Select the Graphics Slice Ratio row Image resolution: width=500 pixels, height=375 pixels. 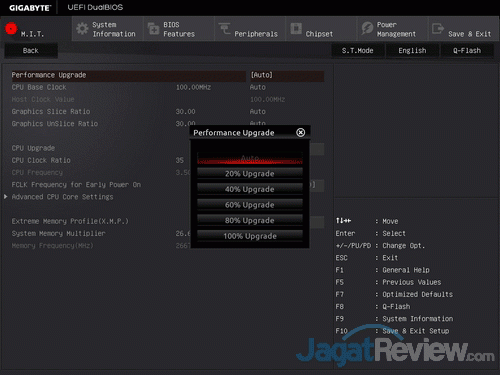click(51, 112)
